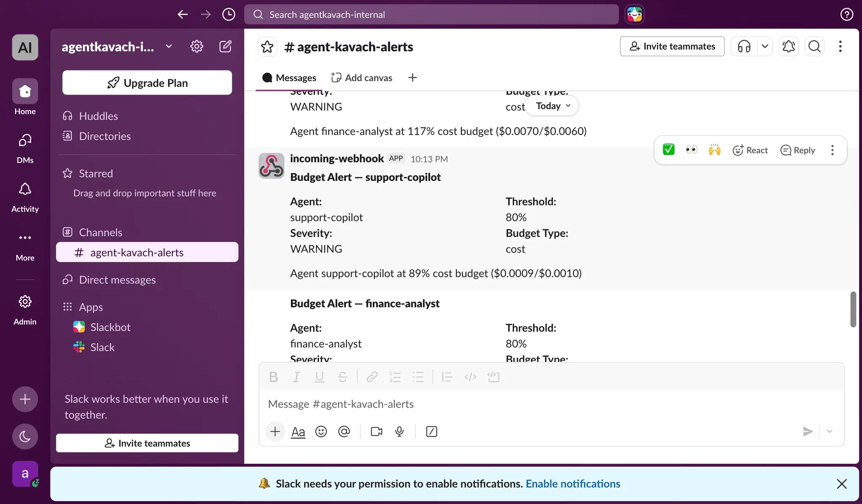This screenshot has width=862, height=504.
Task: Click the search agentkavach-internal field
Action: [x=431, y=14]
